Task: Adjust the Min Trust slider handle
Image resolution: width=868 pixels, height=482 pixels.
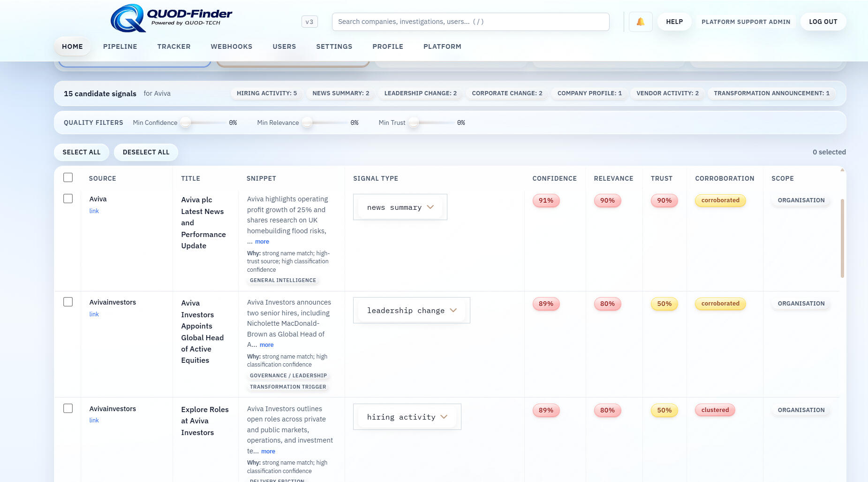Action: 414,122
